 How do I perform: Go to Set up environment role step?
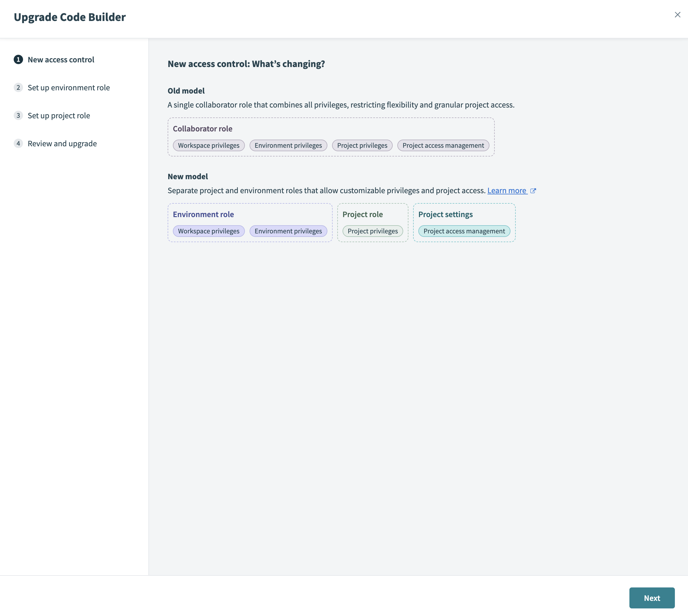(x=69, y=88)
